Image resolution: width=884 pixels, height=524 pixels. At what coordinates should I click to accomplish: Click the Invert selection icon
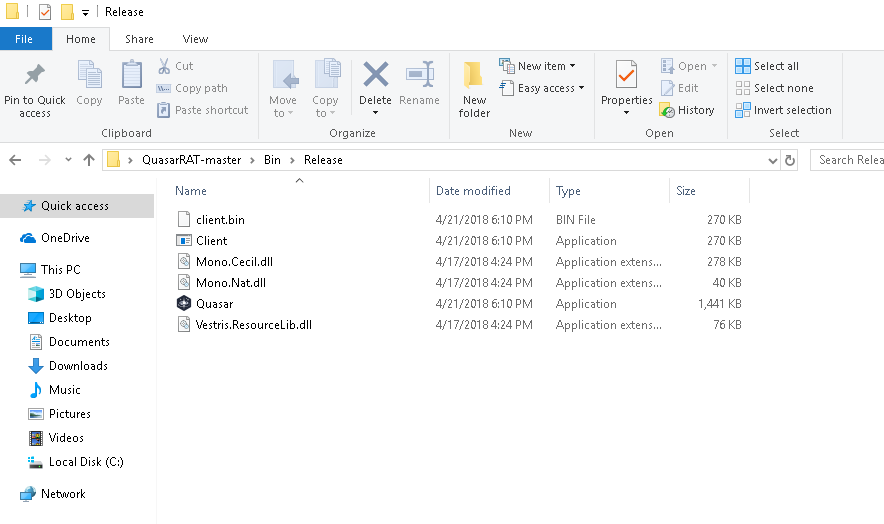[742, 110]
